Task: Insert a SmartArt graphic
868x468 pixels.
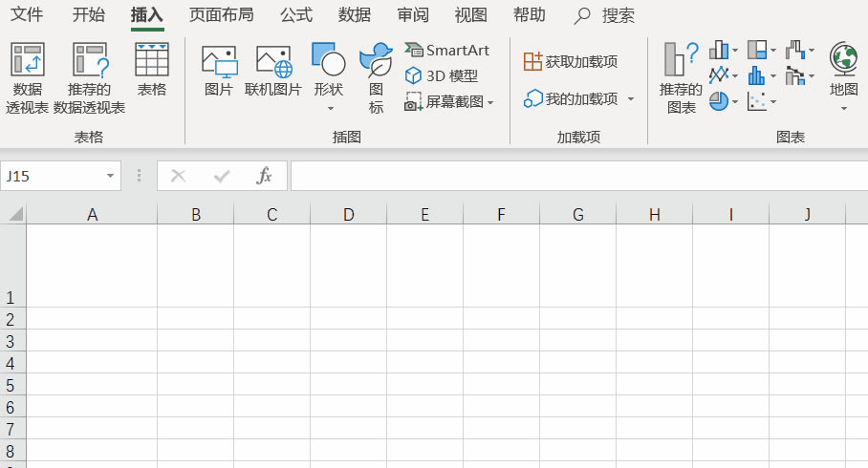Action: pyautogui.click(x=447, y=50)
